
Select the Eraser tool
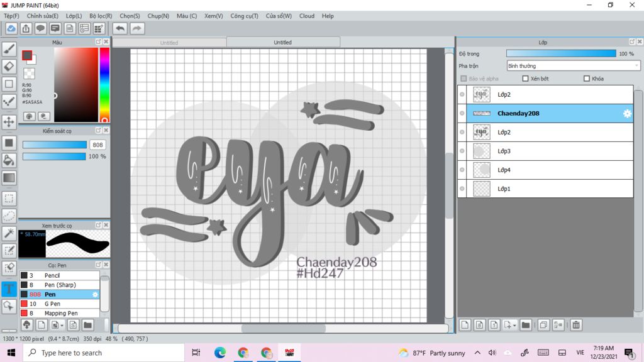coord(9,66)
